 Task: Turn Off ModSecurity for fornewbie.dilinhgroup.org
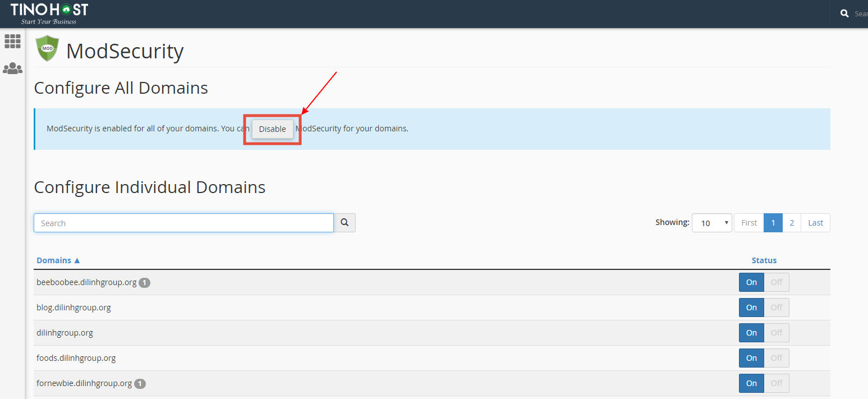[777, 383]
